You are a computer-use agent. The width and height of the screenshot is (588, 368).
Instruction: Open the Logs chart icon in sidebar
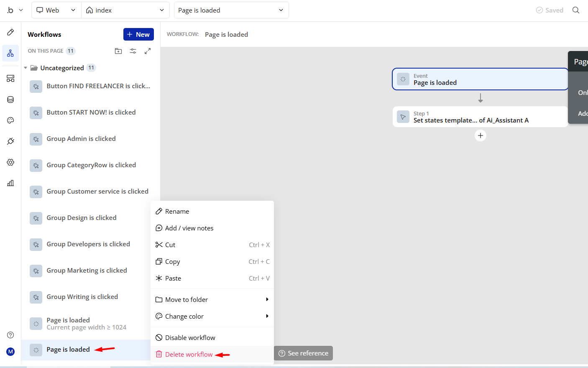pyautogui.click(x=10, y=183)
